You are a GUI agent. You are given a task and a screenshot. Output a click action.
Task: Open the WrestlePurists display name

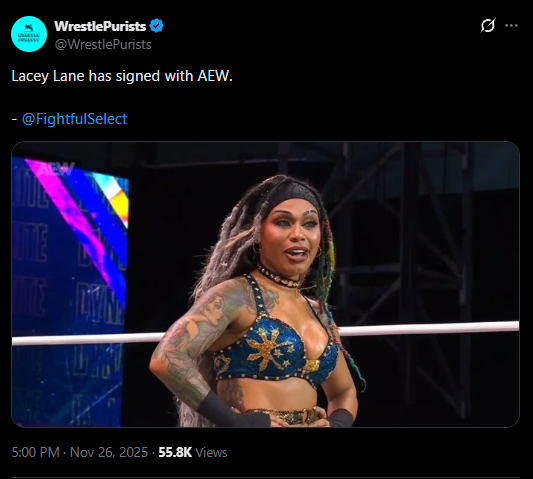(x=100, y=26)
